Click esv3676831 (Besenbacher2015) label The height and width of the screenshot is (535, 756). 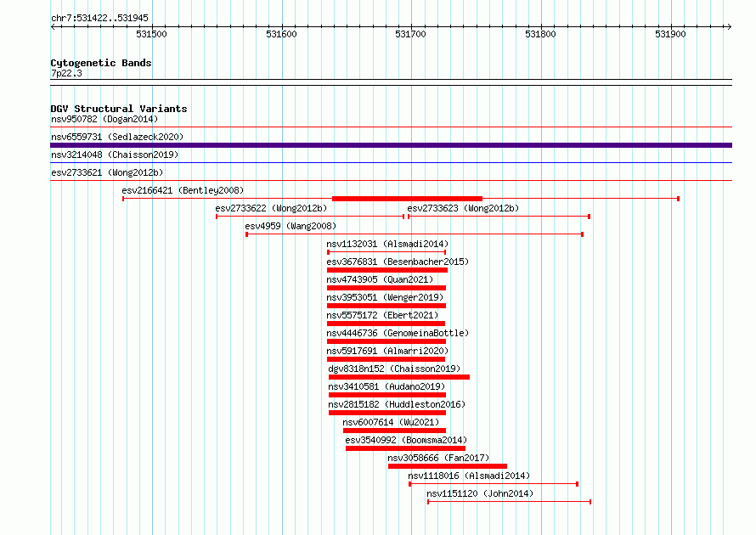[x=398, y=262]
